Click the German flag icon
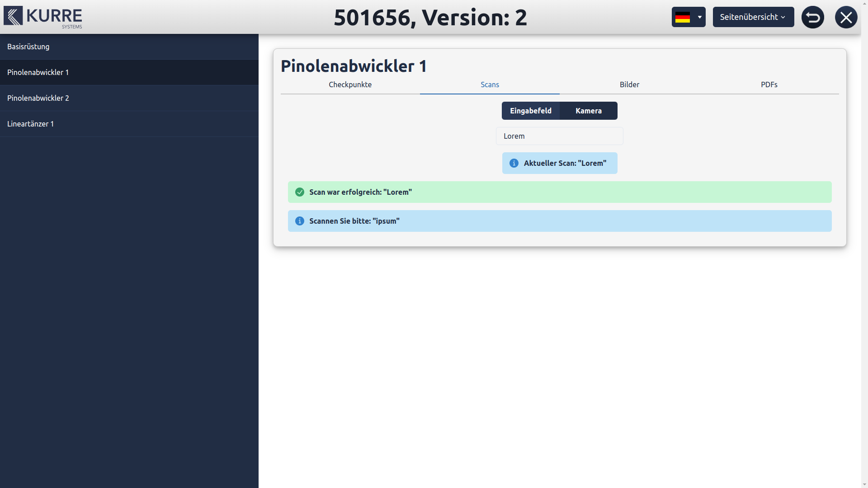 point(682,17)
